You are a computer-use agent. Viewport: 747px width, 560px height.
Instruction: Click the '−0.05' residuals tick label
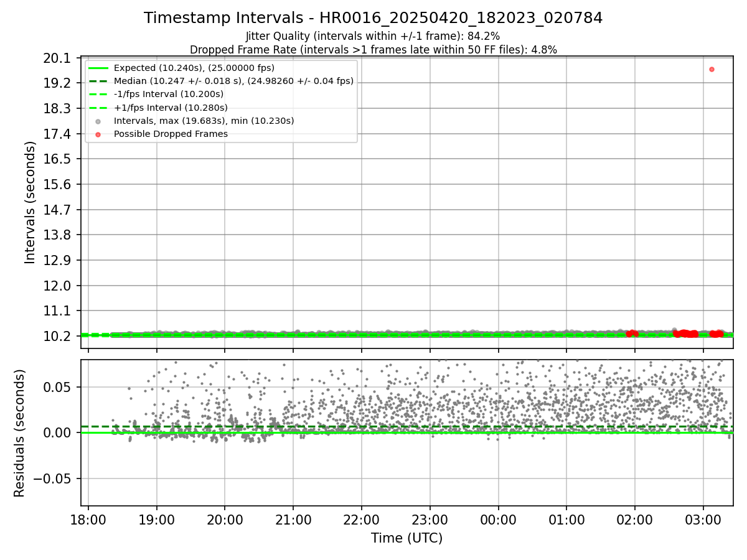[51, 478]
